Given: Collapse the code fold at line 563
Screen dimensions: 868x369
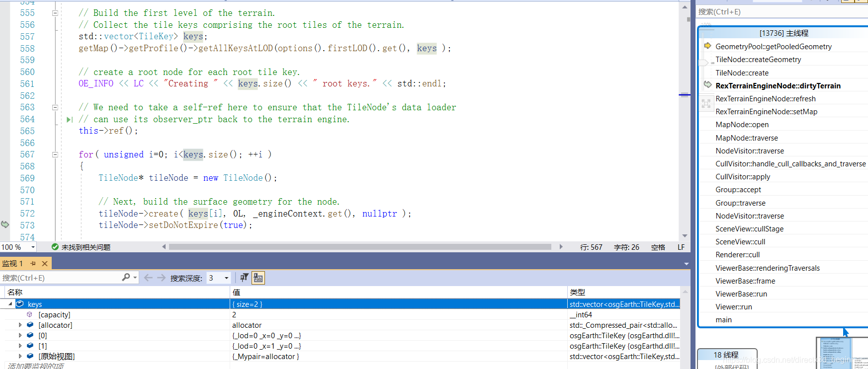Looking at the screenshot, I should (x=55, y=107).
